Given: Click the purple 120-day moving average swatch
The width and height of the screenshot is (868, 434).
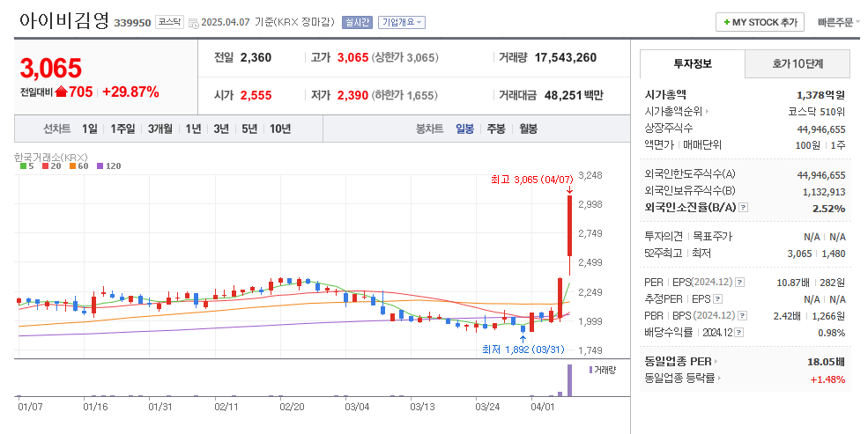Looking at the screenshot, I should (100, 166).
